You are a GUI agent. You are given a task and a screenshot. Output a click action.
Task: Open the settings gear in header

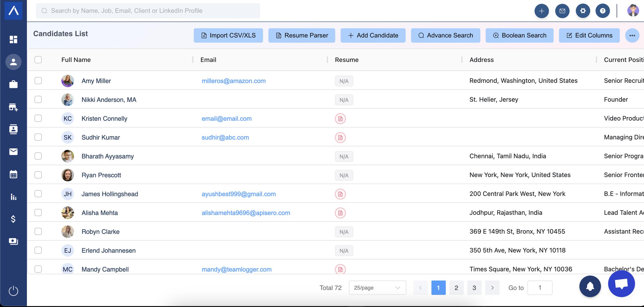click(583, 11)
